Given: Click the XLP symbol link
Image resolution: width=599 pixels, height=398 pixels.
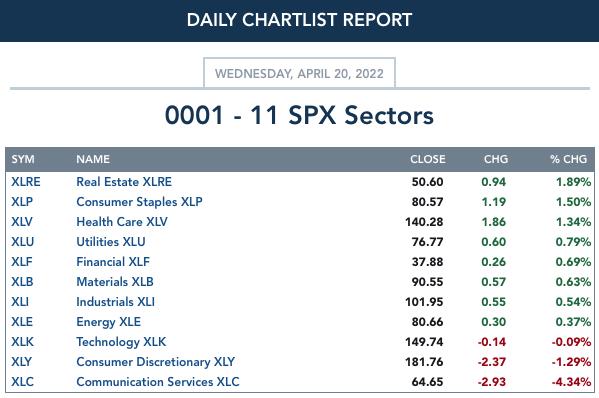Looking at the screenshot, I should click(x=22, y=202).
